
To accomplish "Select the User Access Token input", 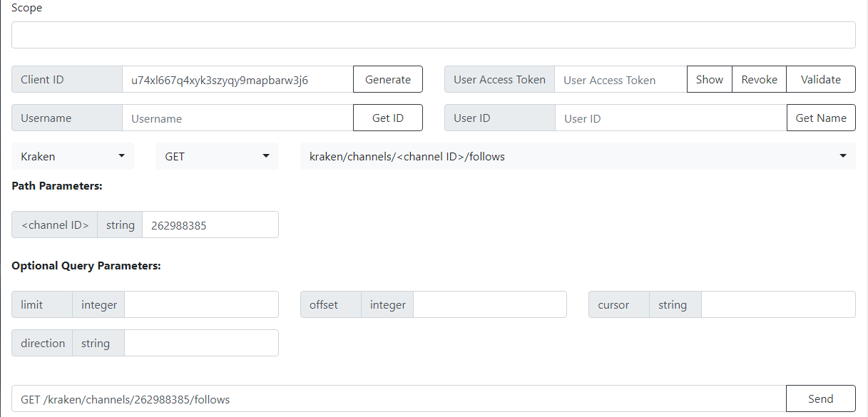I will pos(621,80).
